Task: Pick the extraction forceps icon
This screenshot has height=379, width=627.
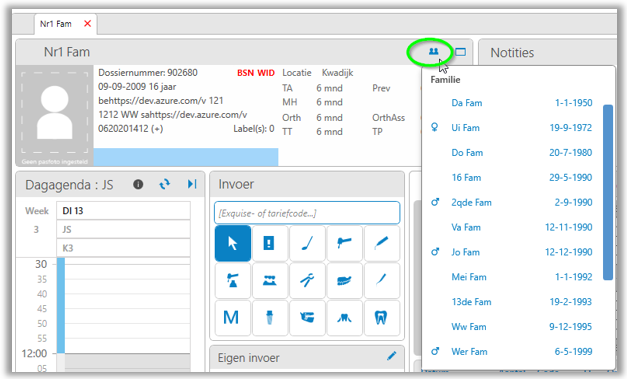Action: pos(307,280)
